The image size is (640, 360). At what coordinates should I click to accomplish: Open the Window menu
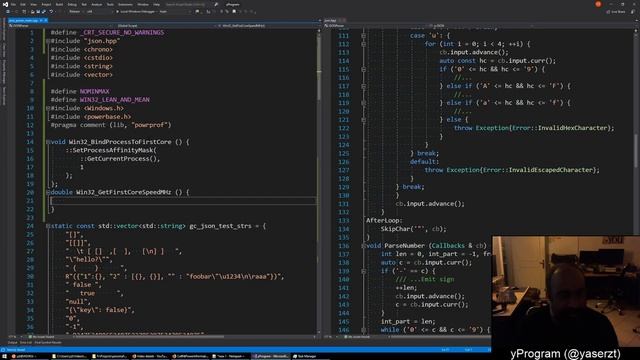143,4
